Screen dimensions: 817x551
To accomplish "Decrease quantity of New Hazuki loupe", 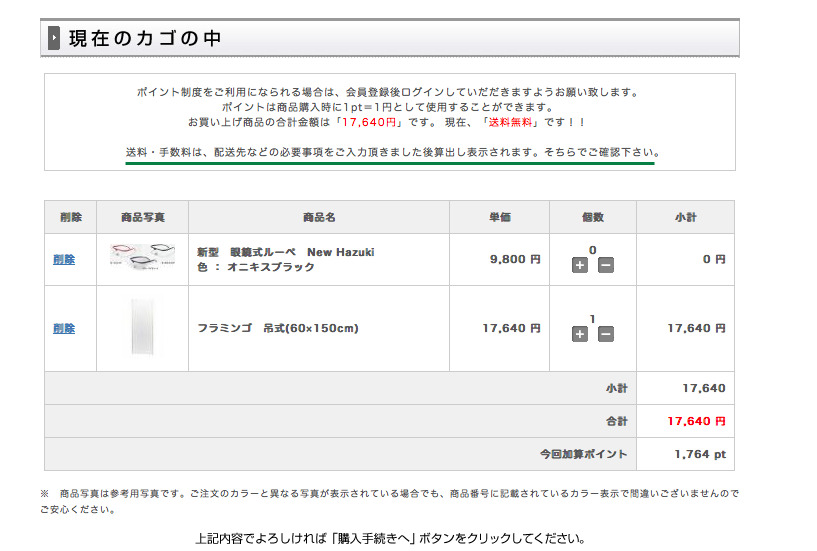I will [x=605, y=265].
